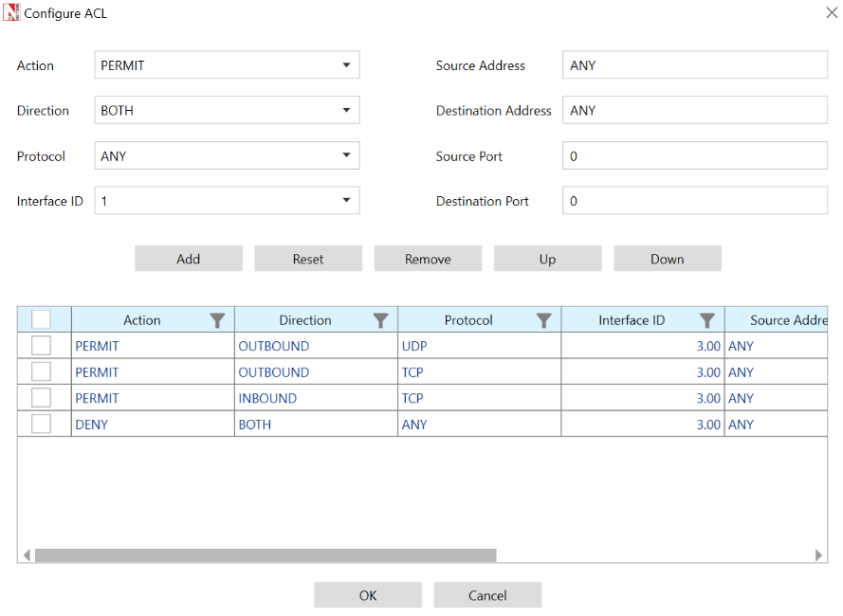Open the Interface ID column filter
Image resolution: width=843 pixels, height=616 pixels.
coord(706,320)
